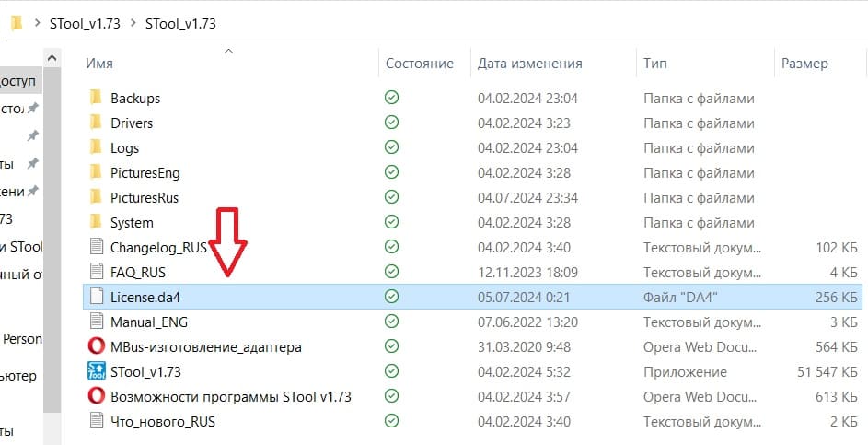Click the STool_v1.73 application icon
The height and width of the screenshot is (445, 868).
97,371
